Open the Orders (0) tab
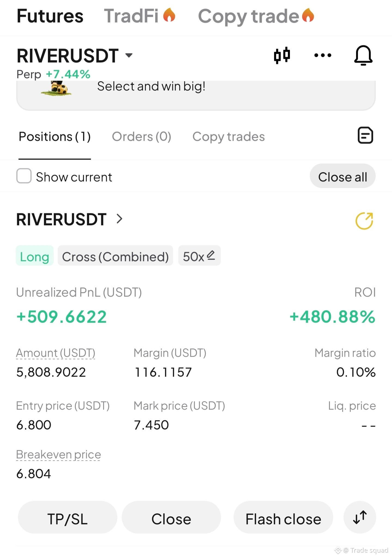Screen dimensions: 392x557 [142, 137]
